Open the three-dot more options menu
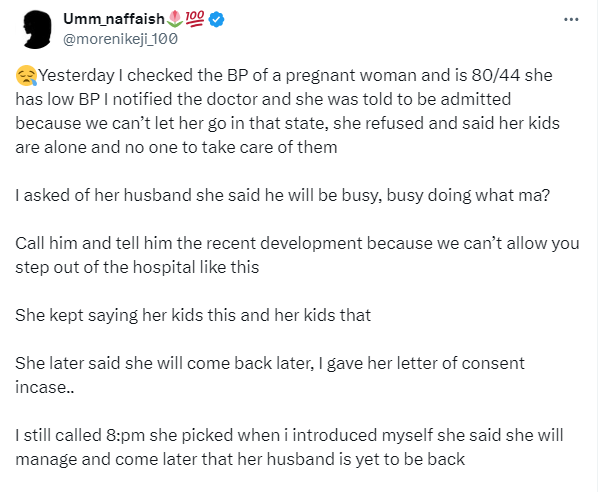This screenshot has width=601, height=492. click(x=571, y=19)
